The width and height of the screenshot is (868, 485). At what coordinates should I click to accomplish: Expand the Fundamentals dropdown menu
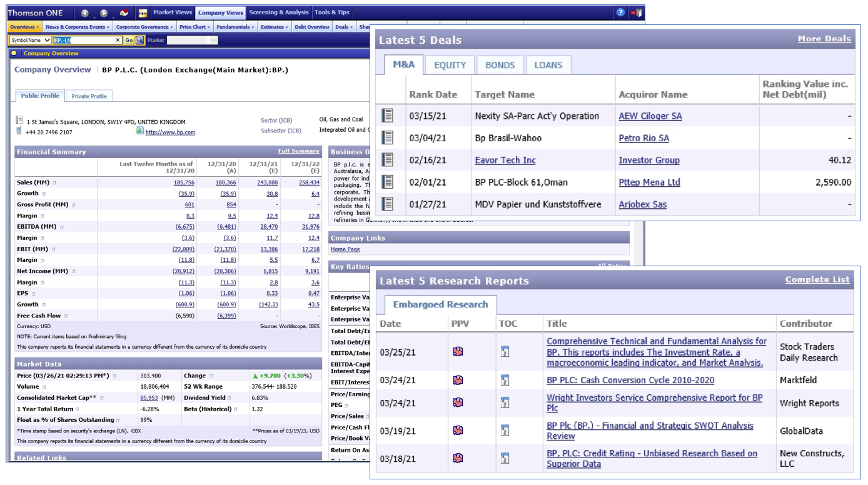(235, 27)
